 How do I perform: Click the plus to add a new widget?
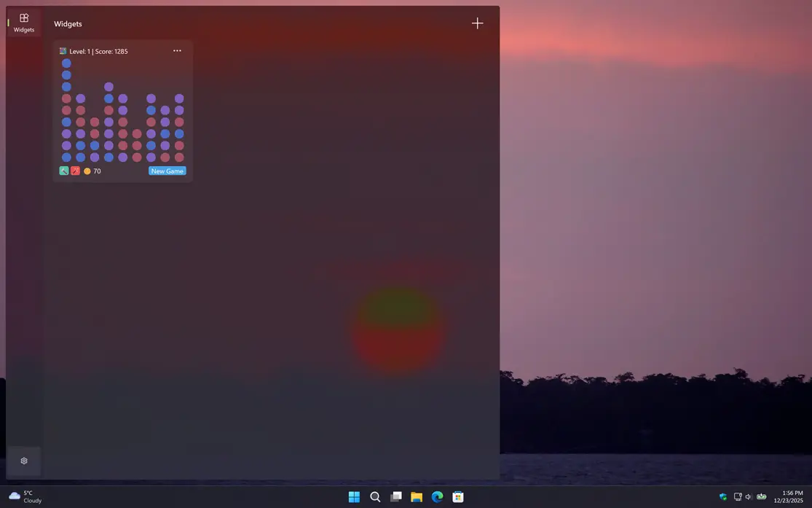pos(477,23)
